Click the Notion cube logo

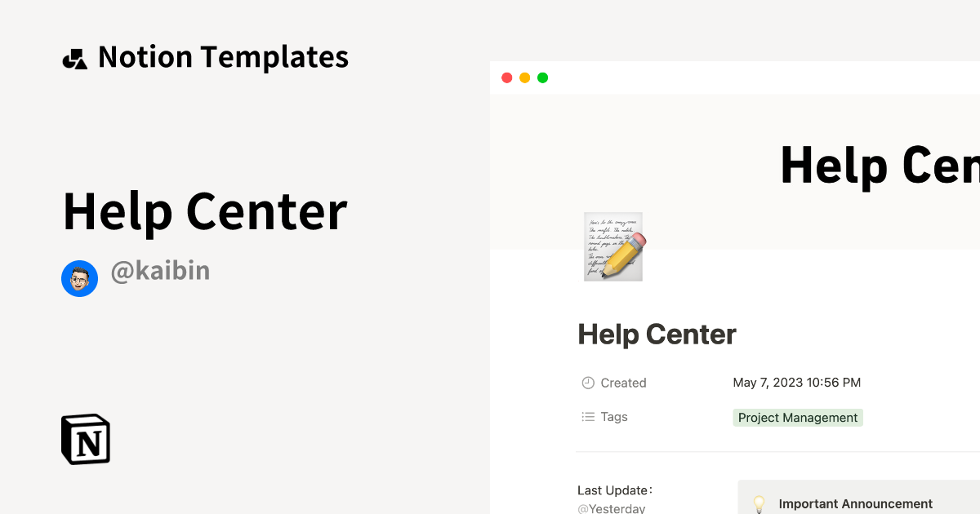pos(86,439)
